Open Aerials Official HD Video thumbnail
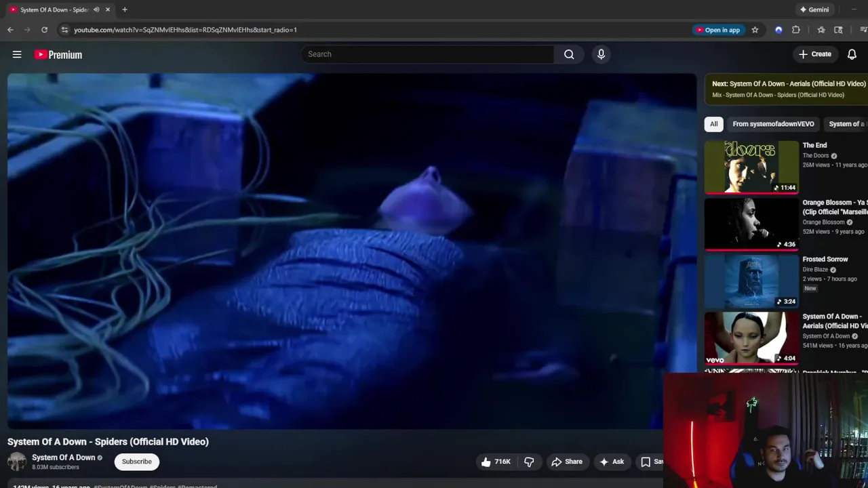This screenshot has width=868, height=488. (751, 338)
